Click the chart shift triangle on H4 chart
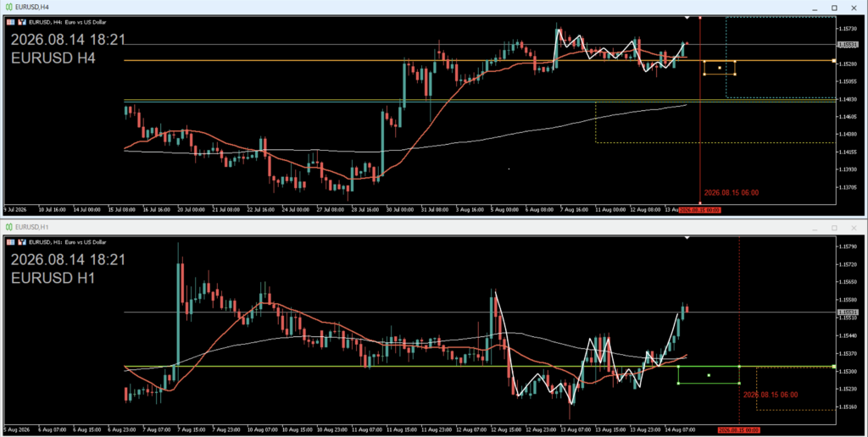Image resolution: width=868 pixels, height=437 pixels. click(x=687, y=18)
